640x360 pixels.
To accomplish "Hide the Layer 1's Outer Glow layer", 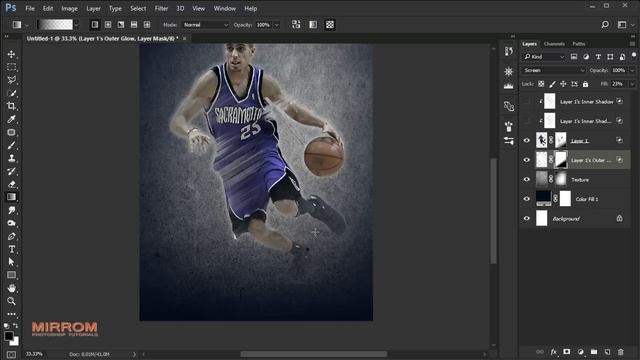I will coord(527,160).
